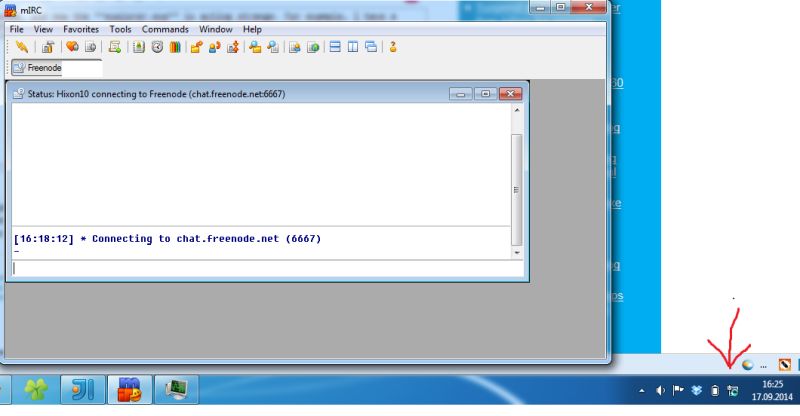Open the Channels List toolbar icon
This screenshot has height=416, width=800.
90,47
